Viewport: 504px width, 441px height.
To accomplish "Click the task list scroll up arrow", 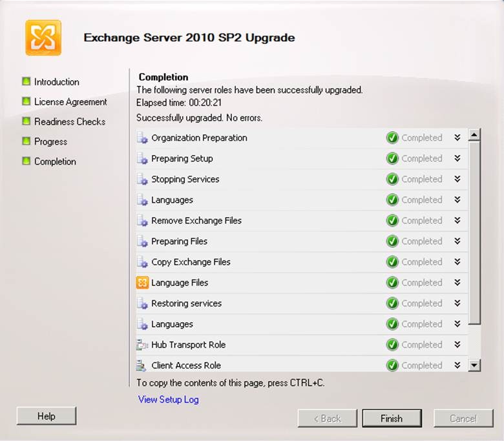I will [474, 134].
